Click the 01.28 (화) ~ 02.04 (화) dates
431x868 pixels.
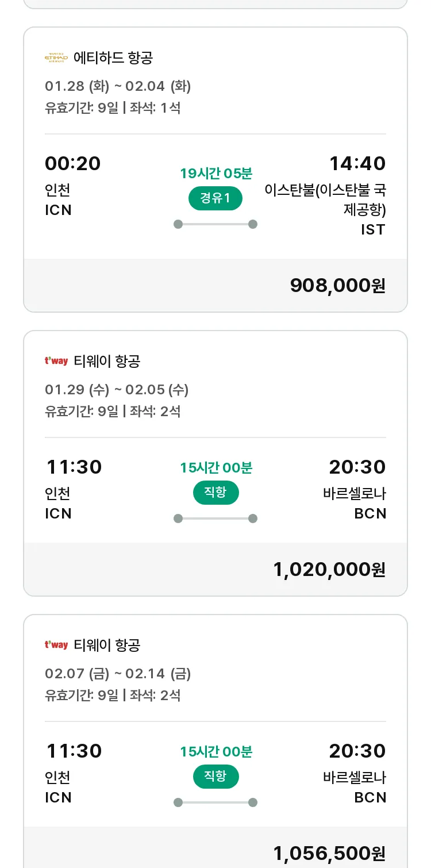point(118,86)
